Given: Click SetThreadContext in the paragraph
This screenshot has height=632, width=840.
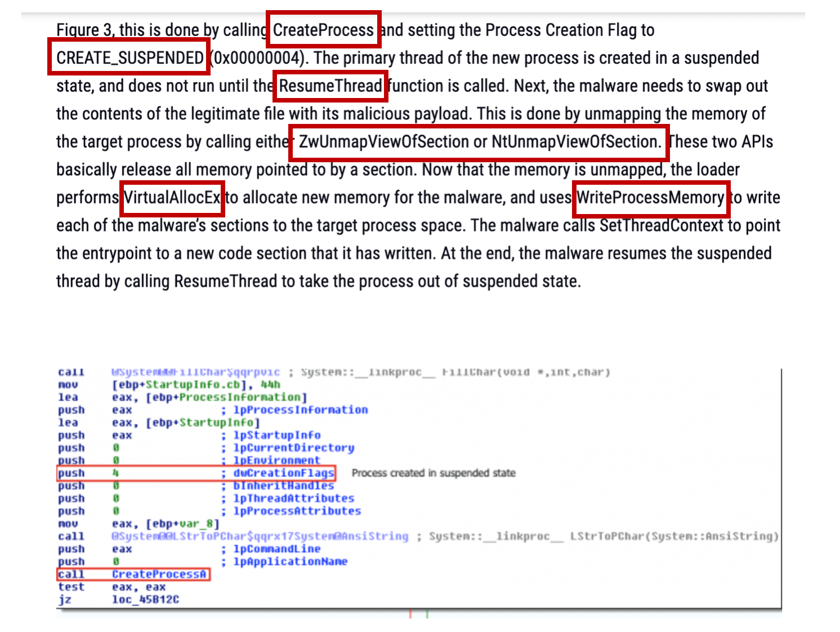Looking at the screenshot, I should [x=661, y=225].
